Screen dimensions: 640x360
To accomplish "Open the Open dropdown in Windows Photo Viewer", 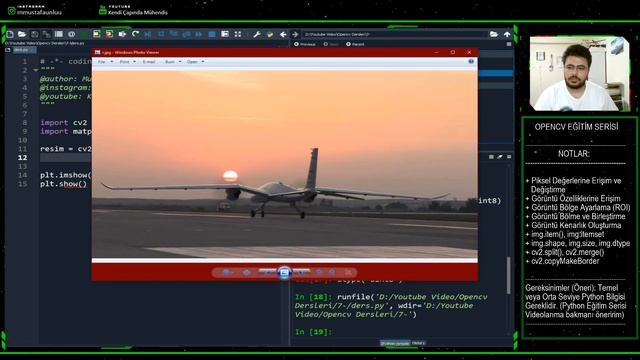I will click(x=195, y=62).
